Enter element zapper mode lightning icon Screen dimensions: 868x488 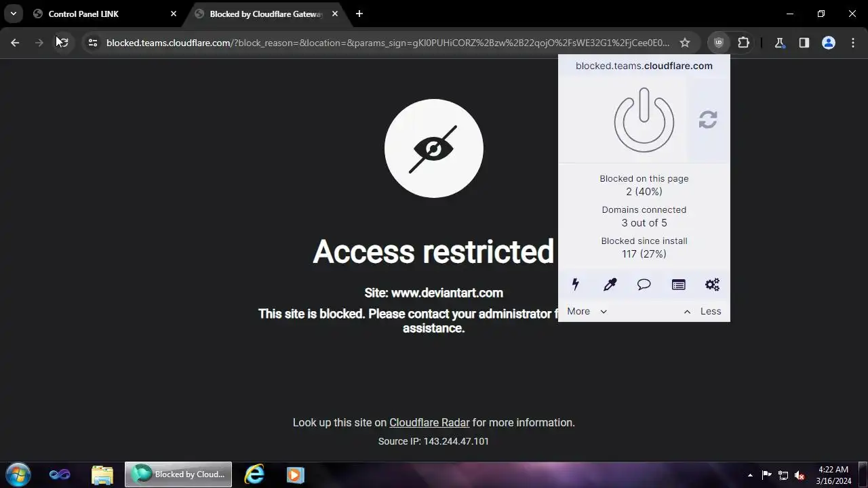(576, 285)
